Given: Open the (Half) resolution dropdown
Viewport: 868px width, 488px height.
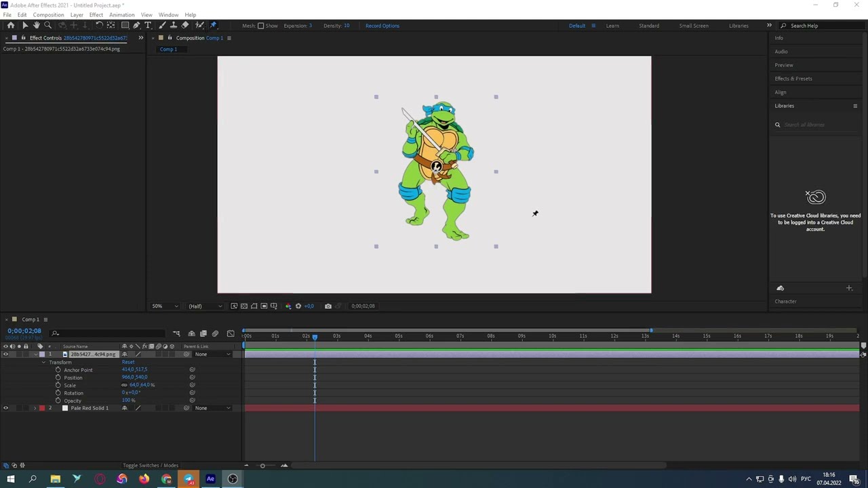Looking at the screenshot, I should (204, 306).
